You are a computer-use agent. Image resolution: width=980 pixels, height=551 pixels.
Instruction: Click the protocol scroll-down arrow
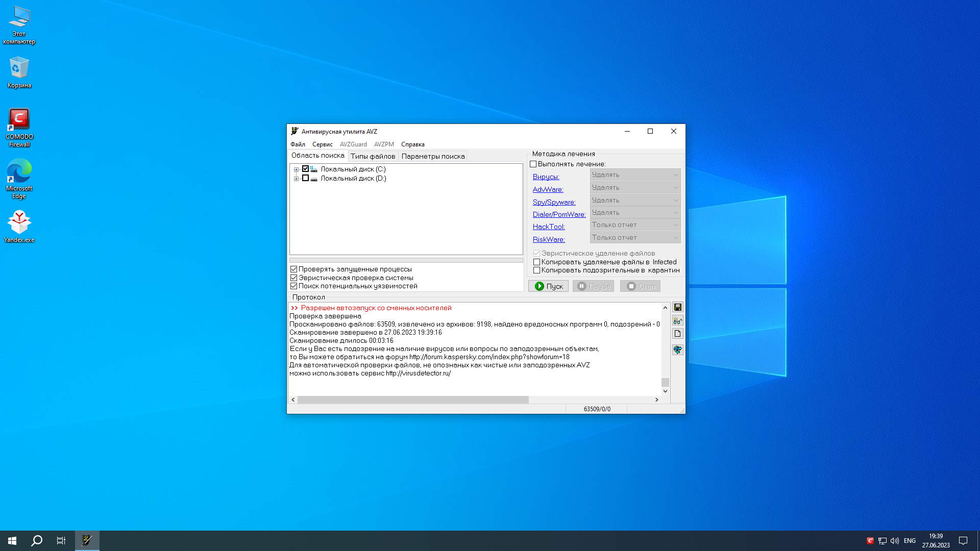(665, 391)
